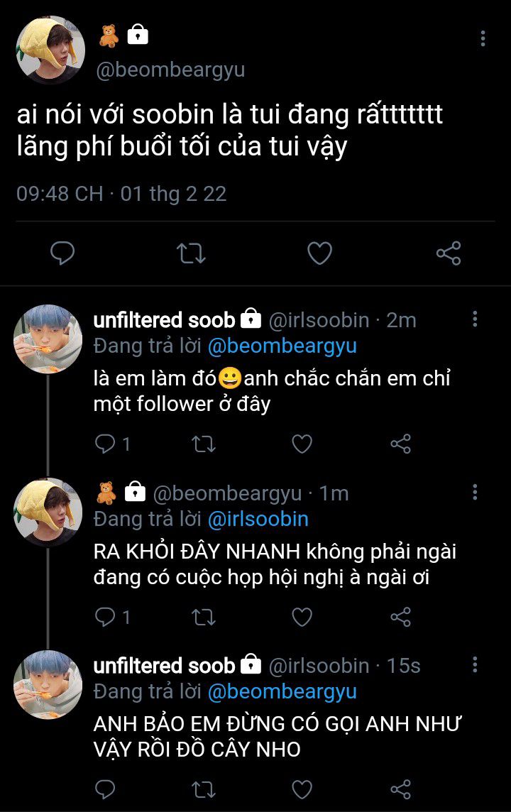Like the main beombeargyu tweet
The width and height of the screenshot is (511, 812).
click(319, 253)
